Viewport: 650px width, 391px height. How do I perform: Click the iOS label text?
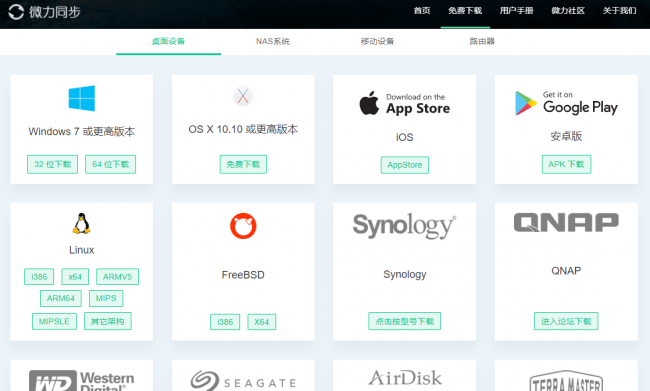pyautogui.click(x=405, y=137)
